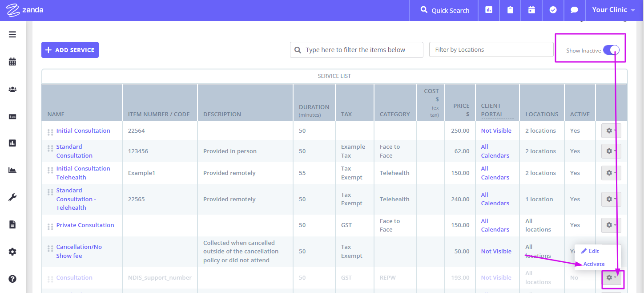The width and height of the screenshot is (644, 293).
Task: Click the Quick Search box
Action: pos(444,10)
